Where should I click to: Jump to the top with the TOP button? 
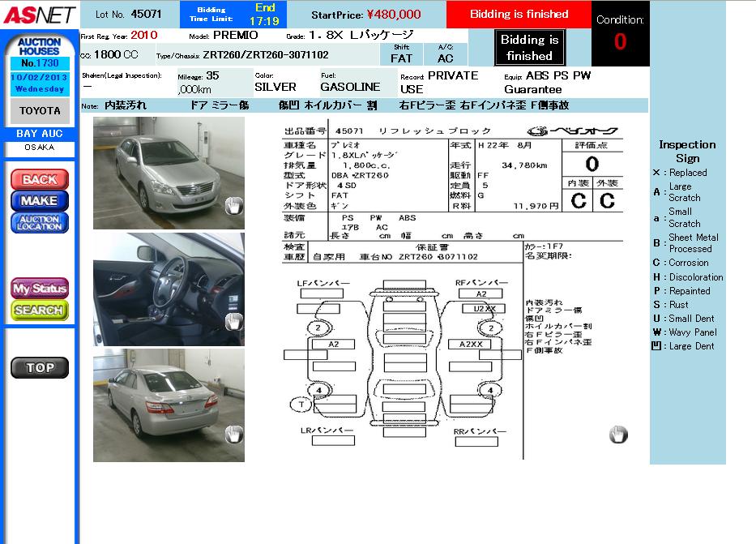(x=39, y=367)
